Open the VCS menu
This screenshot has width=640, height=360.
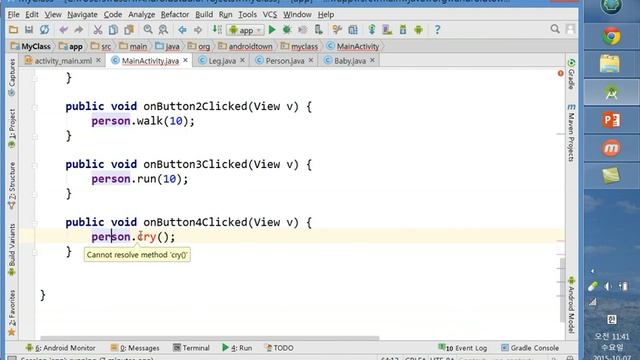(269, 15)
